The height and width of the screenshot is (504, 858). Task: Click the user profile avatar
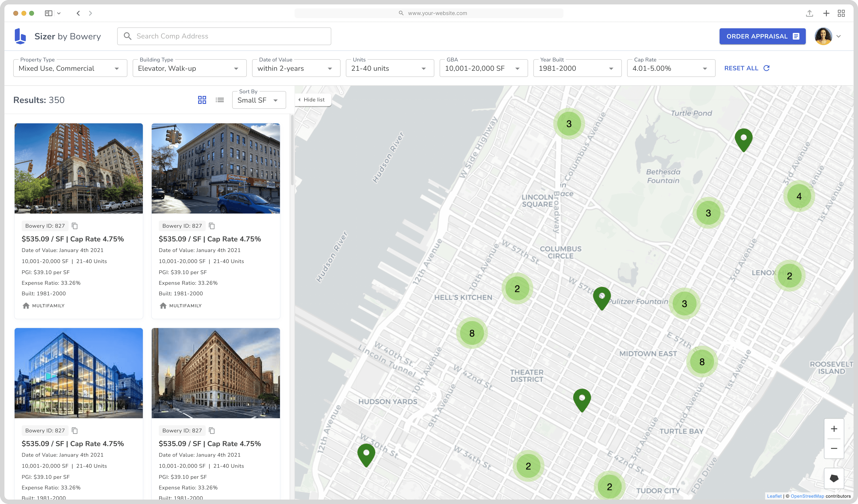pos(823,36)
